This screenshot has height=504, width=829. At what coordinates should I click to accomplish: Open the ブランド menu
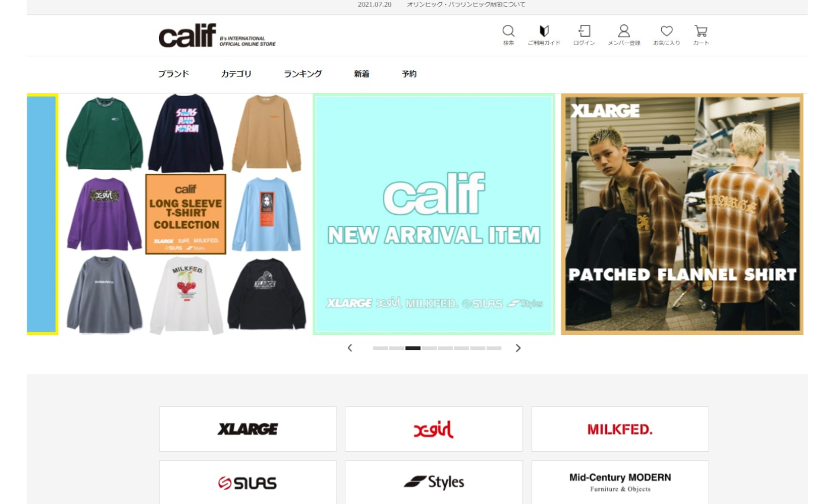(173, 74)
